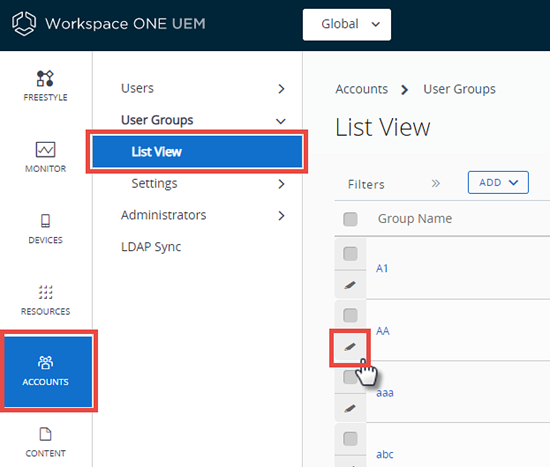The image size is (550, 467).
Task: Open the aaa group link
Action: tap(385, 393)
